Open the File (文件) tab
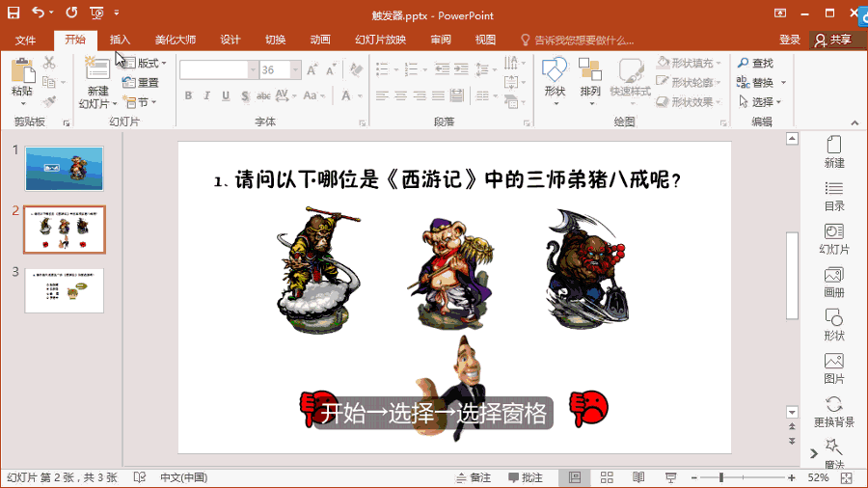This screenshot has width=868, height=488. [x=25, y=40]
